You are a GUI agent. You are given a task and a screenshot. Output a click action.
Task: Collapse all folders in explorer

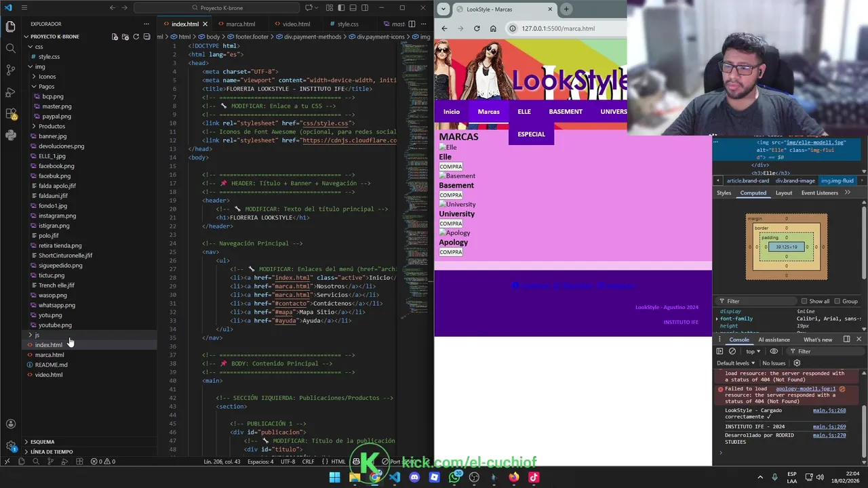(x=147, y=37)
